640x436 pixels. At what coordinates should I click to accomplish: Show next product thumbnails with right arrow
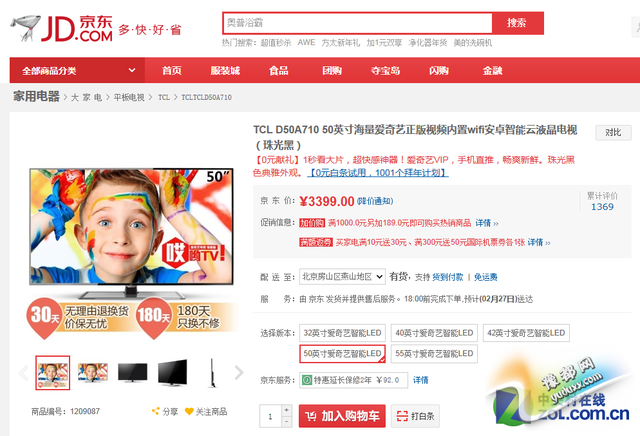tap(239, 373)
